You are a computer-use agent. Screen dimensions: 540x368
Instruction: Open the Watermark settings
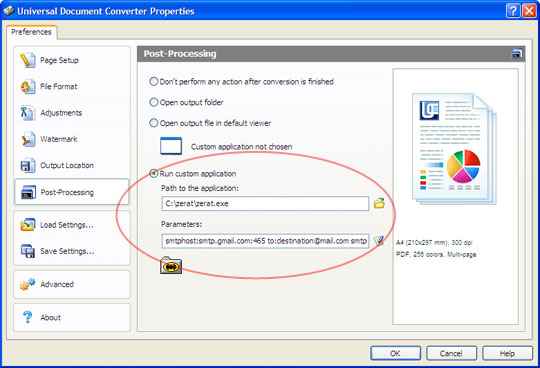coord(72,139)
